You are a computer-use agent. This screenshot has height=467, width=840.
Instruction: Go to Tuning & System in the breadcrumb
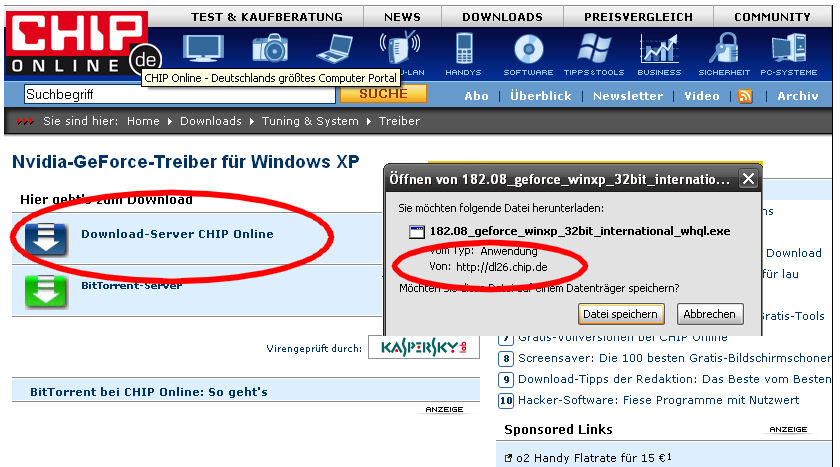pyautogui.click(x=310, y=122)
